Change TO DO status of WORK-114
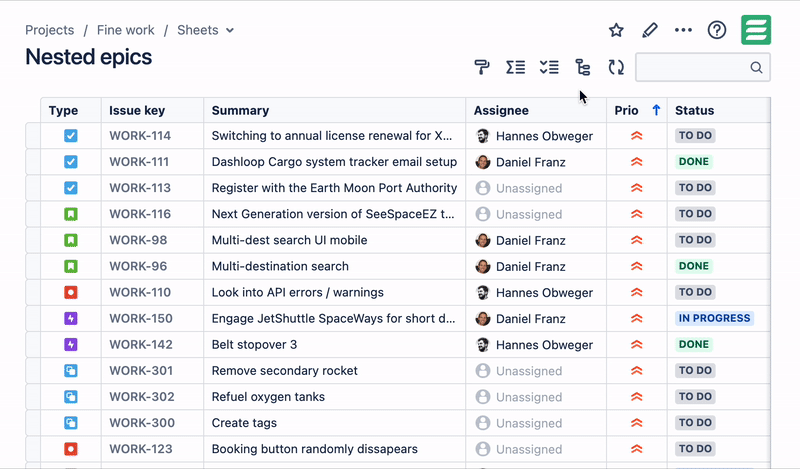This screenshot has height=469, width=800. coord(695,136)
